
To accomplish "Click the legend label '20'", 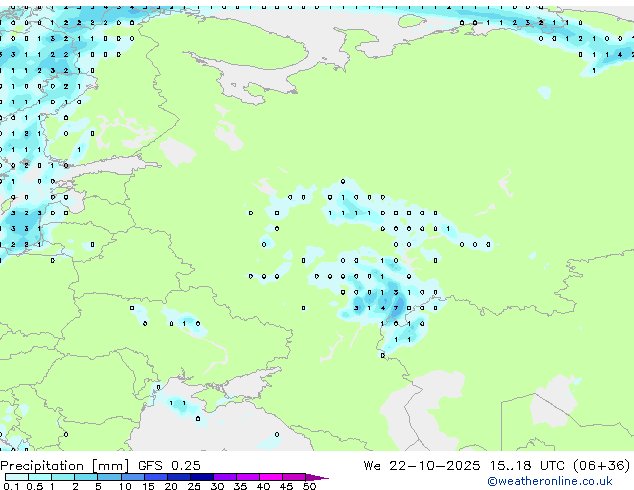I will 171,486.
